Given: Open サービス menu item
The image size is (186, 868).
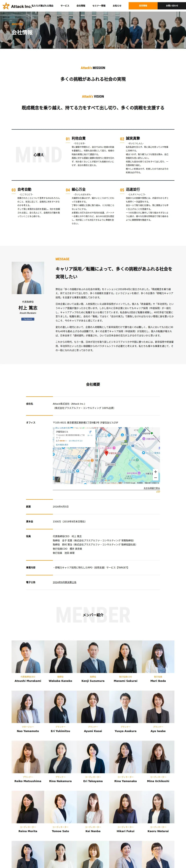Looking at the screenshot, I should [x=65, y=6].
